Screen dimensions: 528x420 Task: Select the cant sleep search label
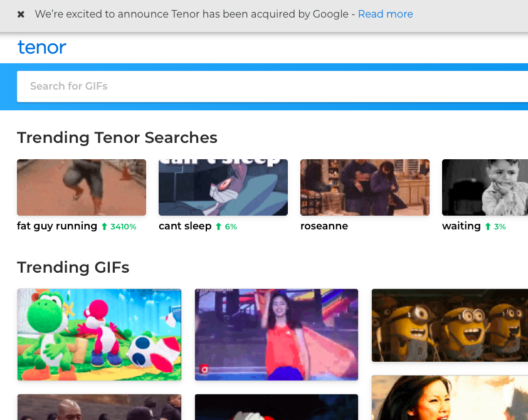pos(185,226)
